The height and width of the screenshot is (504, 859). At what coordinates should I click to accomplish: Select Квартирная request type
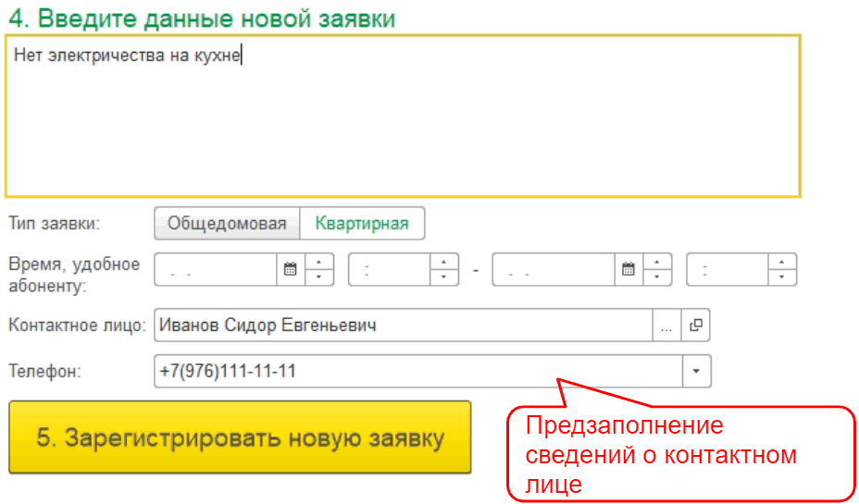click(x=362, y=223)
